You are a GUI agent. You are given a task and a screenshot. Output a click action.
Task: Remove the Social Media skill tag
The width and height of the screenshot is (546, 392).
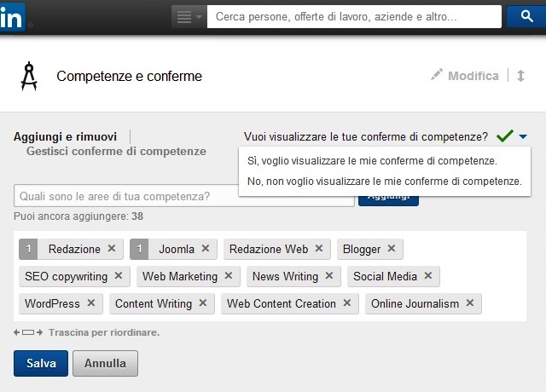[x=428, y=276]
